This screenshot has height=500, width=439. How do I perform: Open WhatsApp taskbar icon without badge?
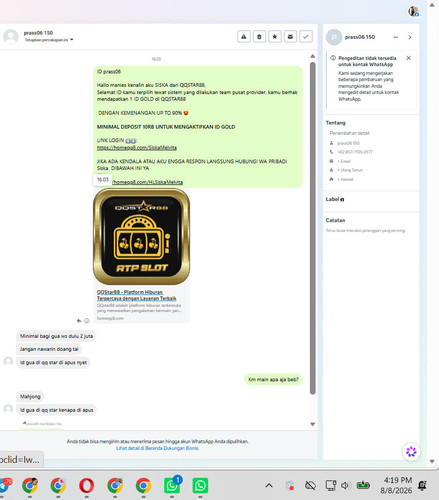coord(200,485)
